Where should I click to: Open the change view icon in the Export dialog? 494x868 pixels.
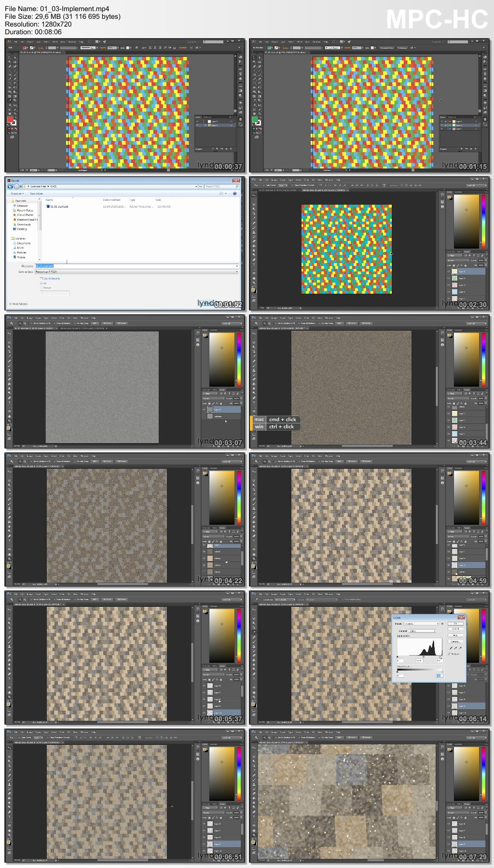tap(222, 193)
